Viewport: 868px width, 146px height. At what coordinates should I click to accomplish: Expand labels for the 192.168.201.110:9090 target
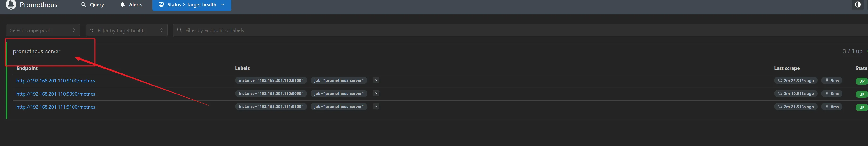pyautogui.click(x=376, y=93)
